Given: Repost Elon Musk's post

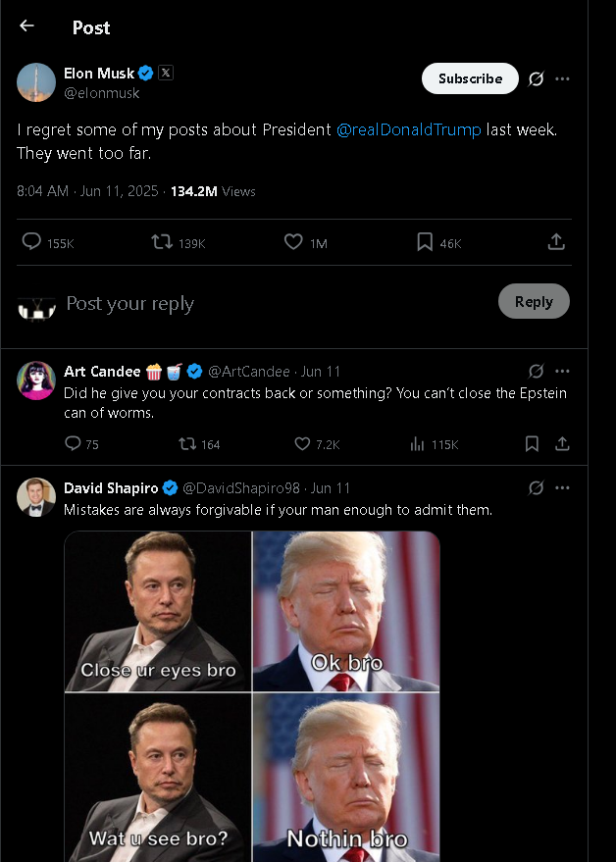Looking at the screenshot, I should click(162, 242).
